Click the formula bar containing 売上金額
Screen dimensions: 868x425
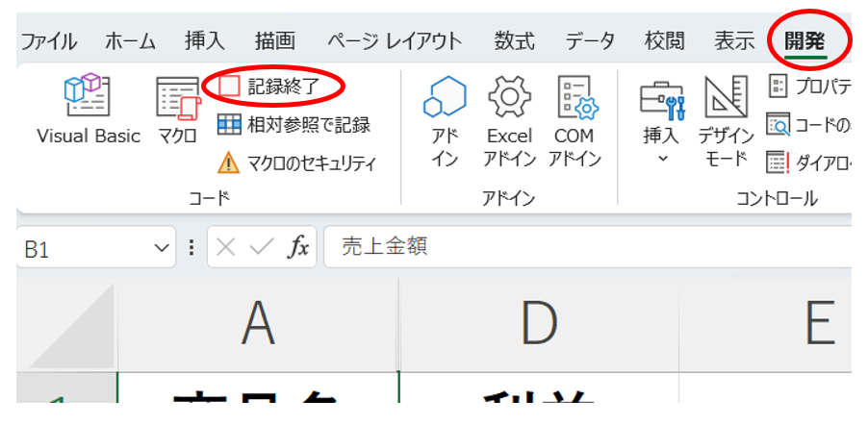click(x=577, y=248)
